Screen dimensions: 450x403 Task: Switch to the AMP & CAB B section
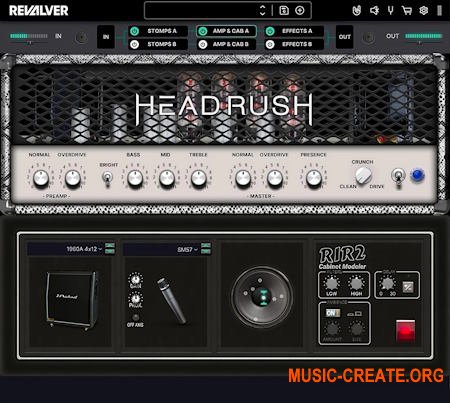point(231,44)
